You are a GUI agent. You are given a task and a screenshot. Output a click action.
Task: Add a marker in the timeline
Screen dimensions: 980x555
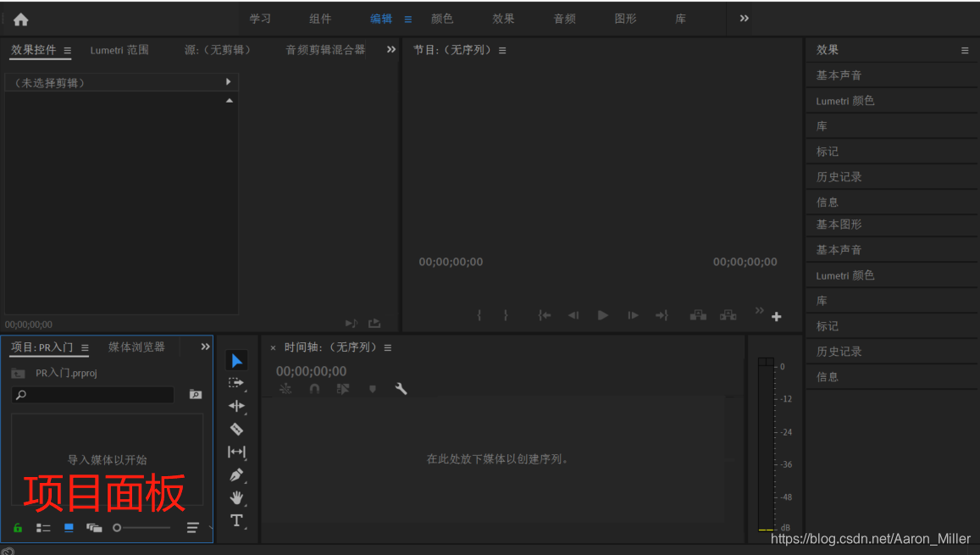(x=373, y=389)
